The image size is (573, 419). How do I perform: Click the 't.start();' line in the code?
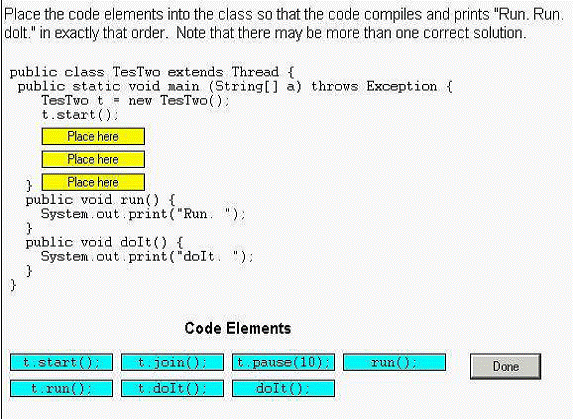(x=80, y=115)
